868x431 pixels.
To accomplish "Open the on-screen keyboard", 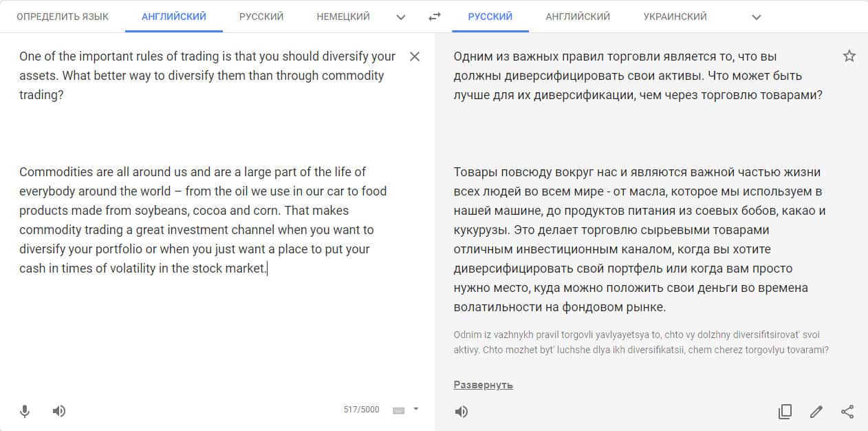I will [398, 410].
